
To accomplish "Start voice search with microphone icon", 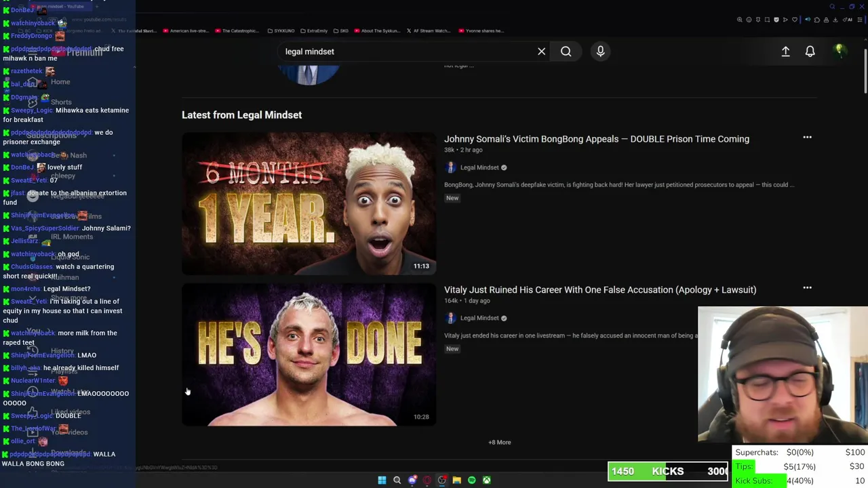I will pyautogui.click(x=600, y=52).
